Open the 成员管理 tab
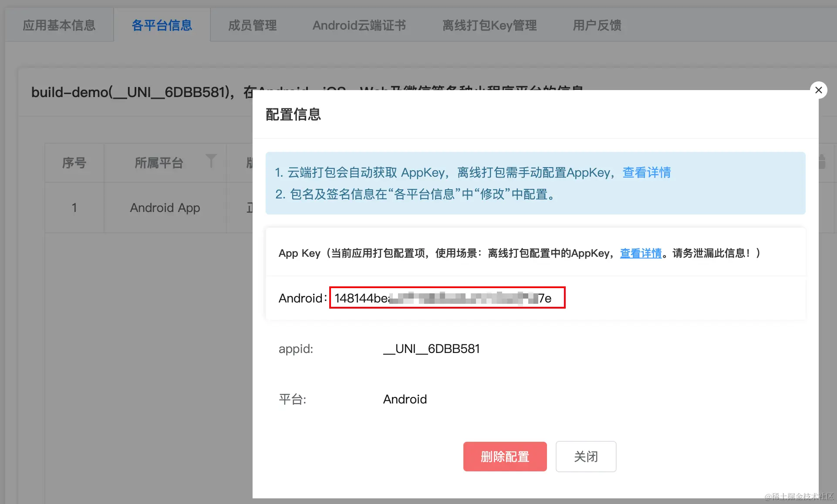This screenshot has width=837, height=504. tap(253, 25)
